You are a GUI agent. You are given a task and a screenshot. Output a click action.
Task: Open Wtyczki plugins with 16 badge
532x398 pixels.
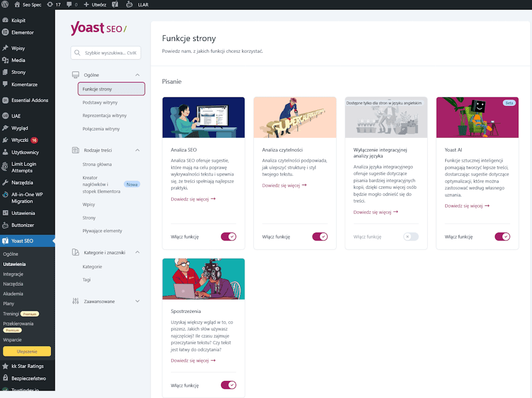point(20,140)
